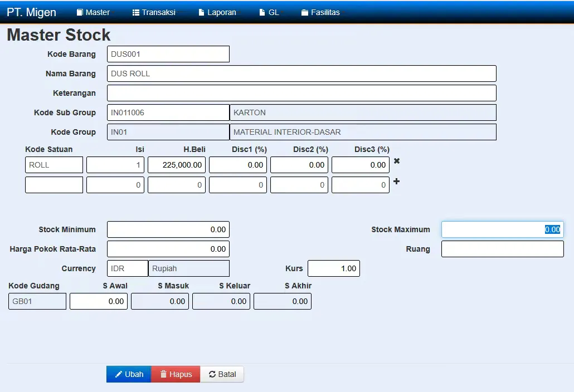Viewport: 574px width, 392px height.
Task: Open the Master menu
Action: [x=94, y=12]
